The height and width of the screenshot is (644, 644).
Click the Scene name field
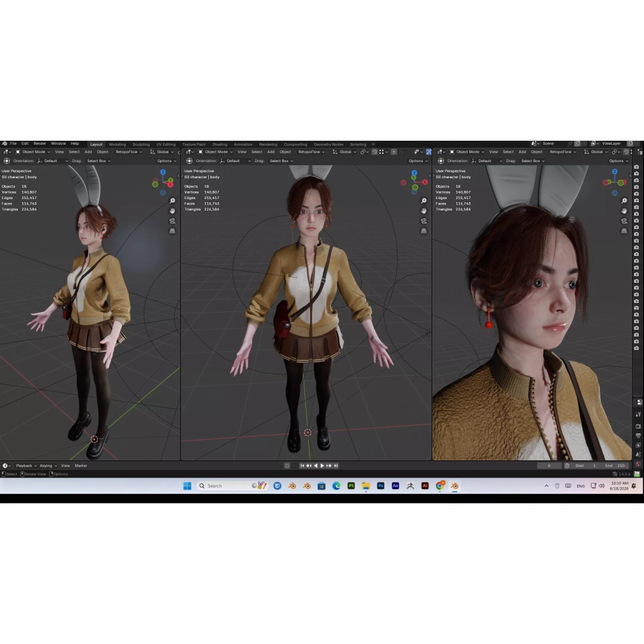[x=553, y=144]
